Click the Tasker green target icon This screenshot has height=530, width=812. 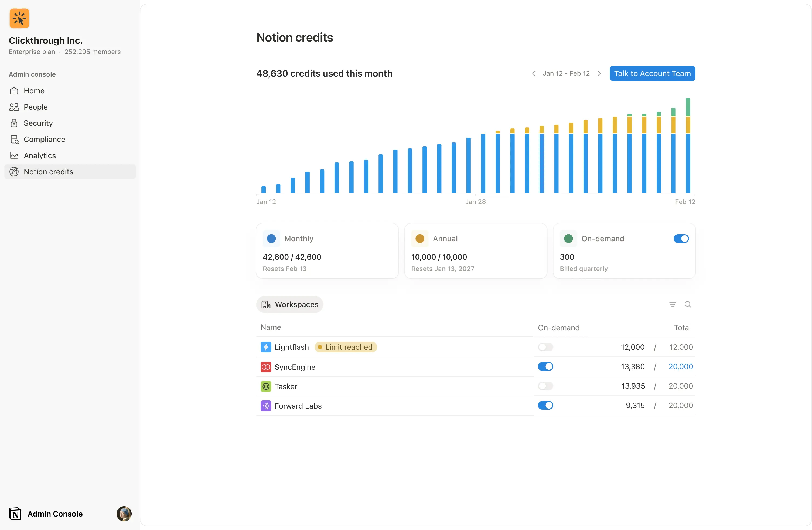tap(266, 386)
